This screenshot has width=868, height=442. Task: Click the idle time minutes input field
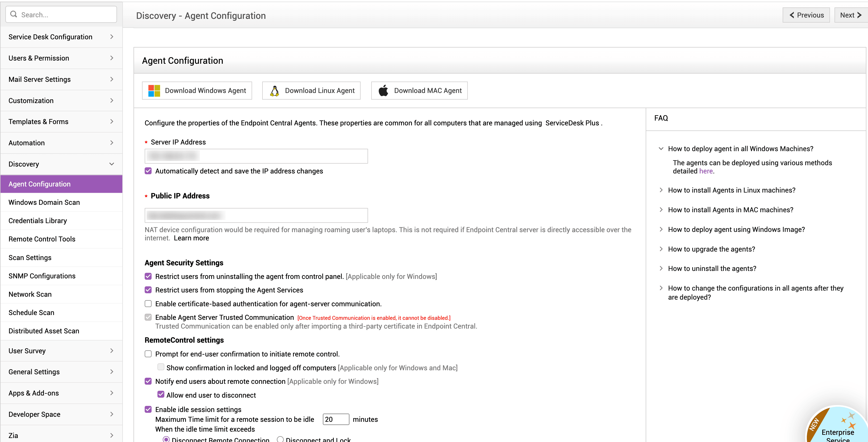[x=336, y=419]
